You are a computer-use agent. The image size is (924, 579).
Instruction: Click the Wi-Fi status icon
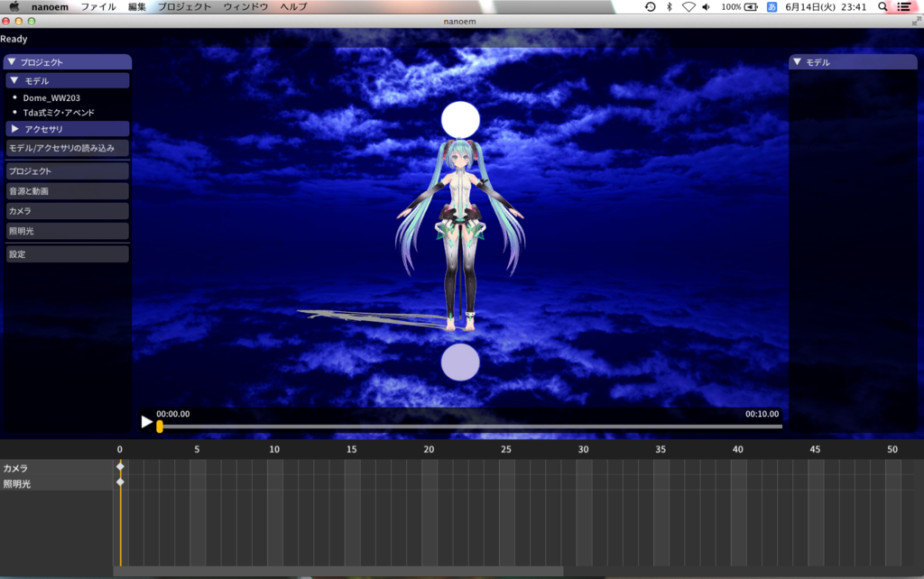[x=688, y=7]
